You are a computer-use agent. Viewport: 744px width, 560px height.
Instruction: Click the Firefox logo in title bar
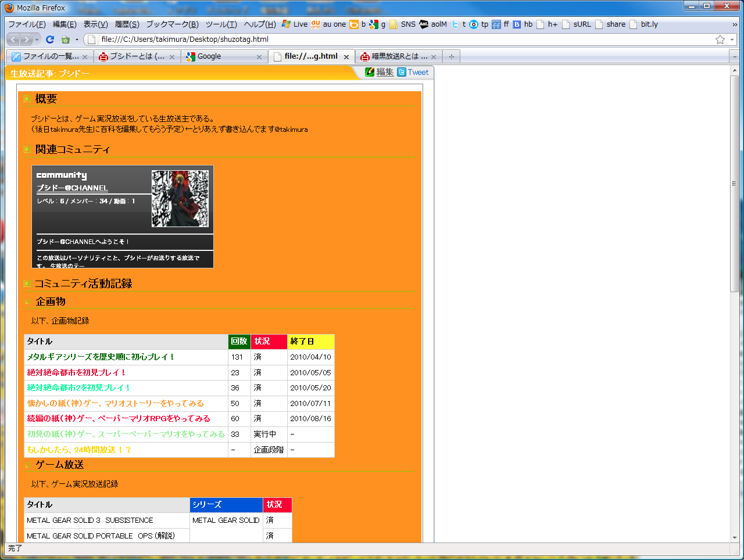pyautogui.click(x=9, y=8)
